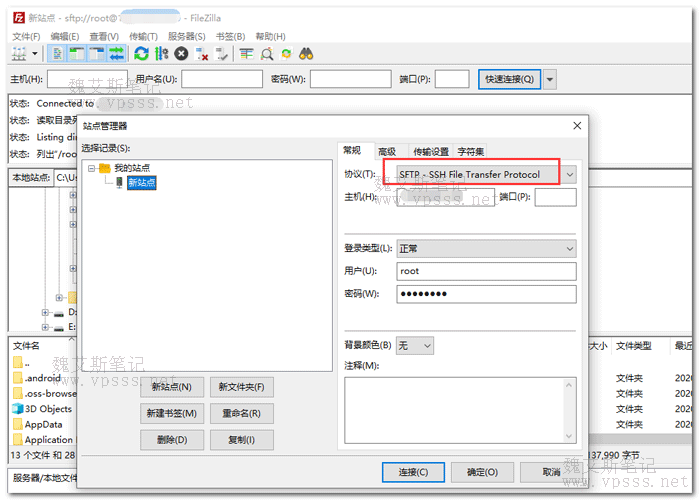This screenshot has width=700, height=501.
Task: Switch to the 传输设置 tab
Action: (431, 151)
